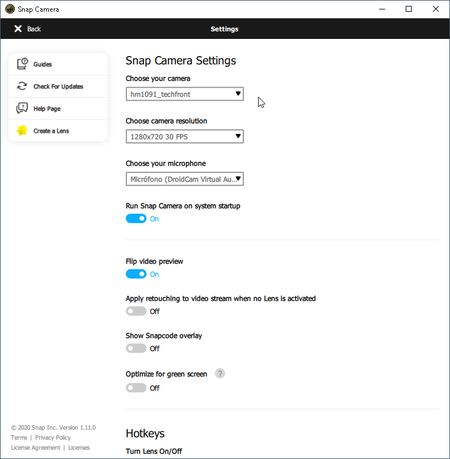Select Check For Updates in the sidebar

pos(58,86)
